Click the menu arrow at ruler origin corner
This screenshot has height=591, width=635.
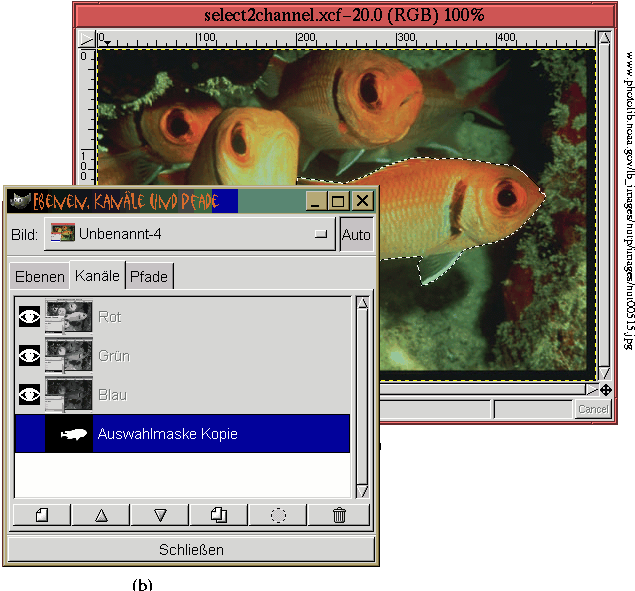point(89,39)
